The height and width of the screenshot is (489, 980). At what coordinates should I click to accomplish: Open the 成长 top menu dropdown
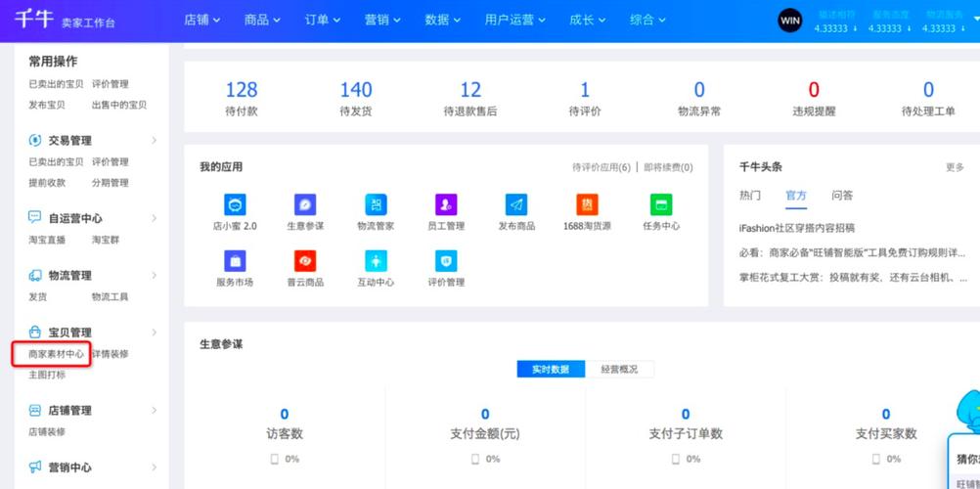point(588,20)
